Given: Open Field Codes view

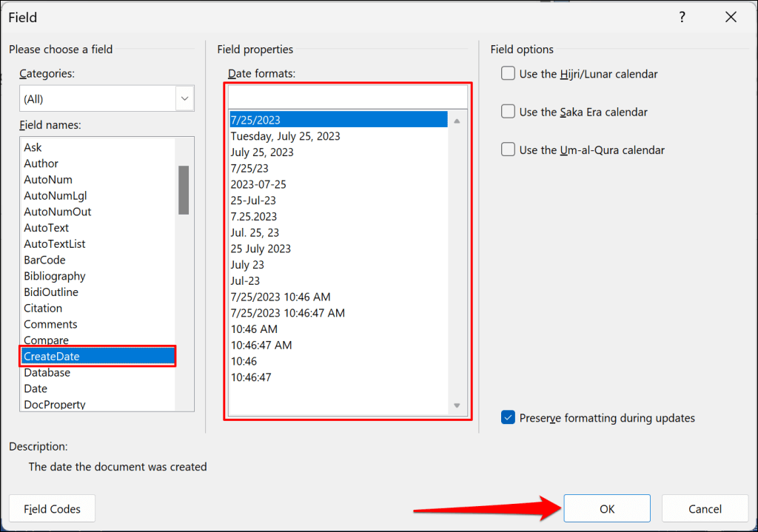Looking at the screenshot, I should tap(52, 509).
